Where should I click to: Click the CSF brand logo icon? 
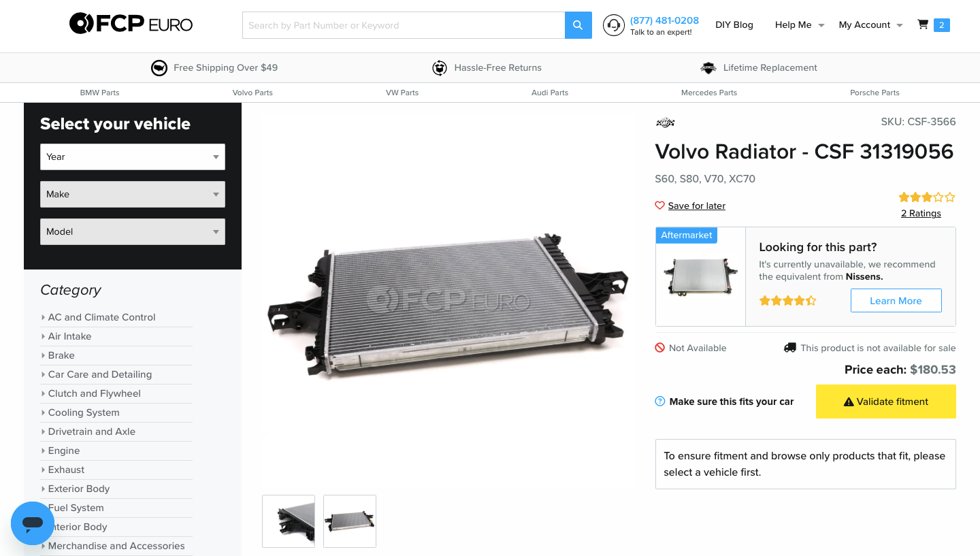[x=665, y=122]
